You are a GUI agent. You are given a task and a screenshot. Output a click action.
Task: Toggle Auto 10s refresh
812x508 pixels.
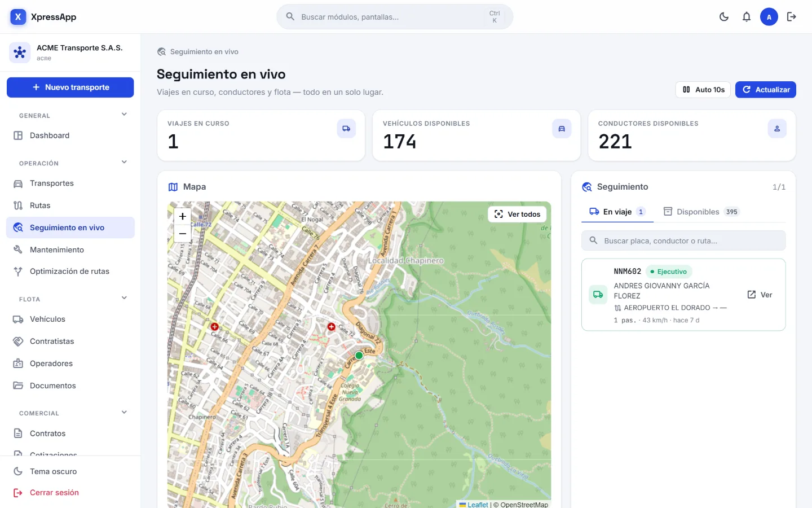click(703, 90)
